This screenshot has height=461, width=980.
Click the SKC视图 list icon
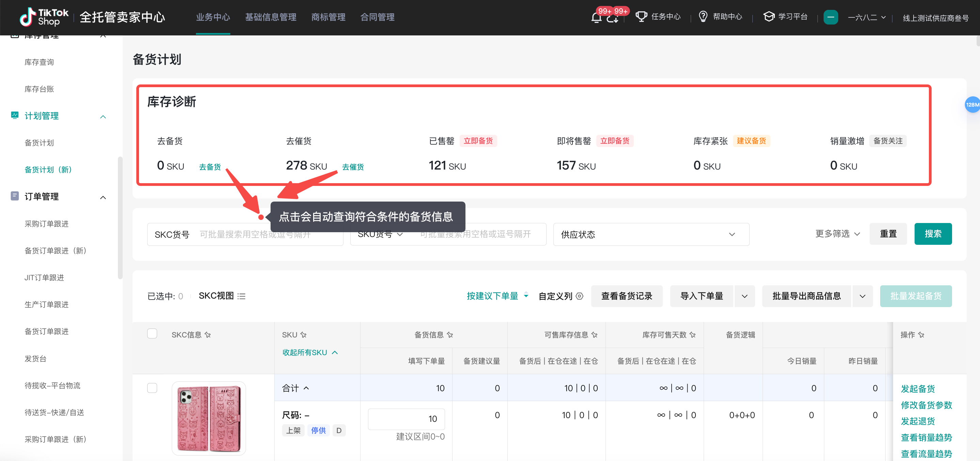point(241,296)
